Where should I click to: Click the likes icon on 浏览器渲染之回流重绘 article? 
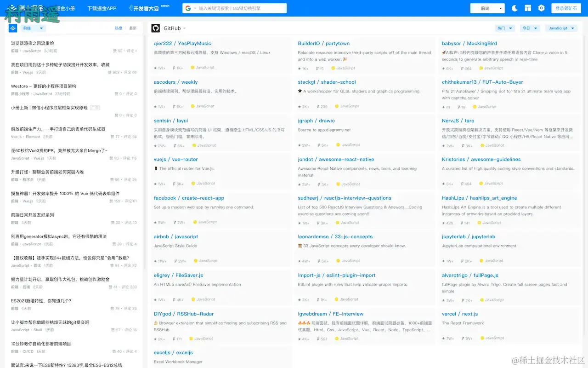click(115, 51)
